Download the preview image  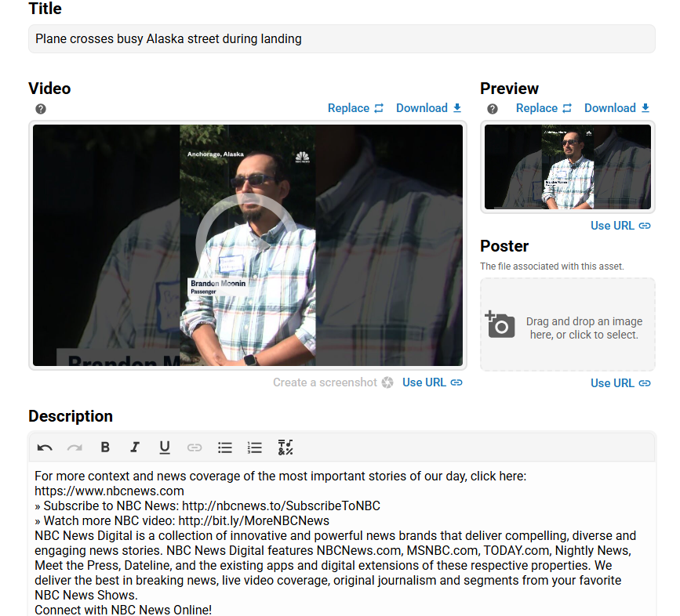point(616,108)
